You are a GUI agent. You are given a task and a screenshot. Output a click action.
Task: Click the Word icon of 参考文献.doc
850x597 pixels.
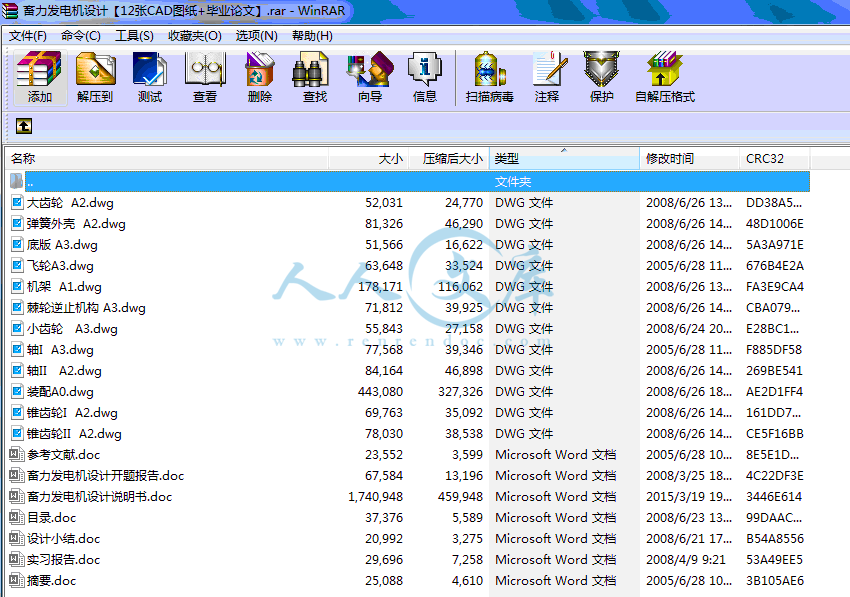point(17,454)
